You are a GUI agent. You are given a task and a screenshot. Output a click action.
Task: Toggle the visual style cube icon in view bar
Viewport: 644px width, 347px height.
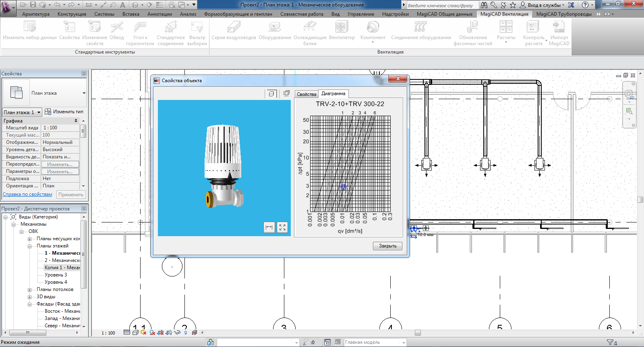click(135, 332)
